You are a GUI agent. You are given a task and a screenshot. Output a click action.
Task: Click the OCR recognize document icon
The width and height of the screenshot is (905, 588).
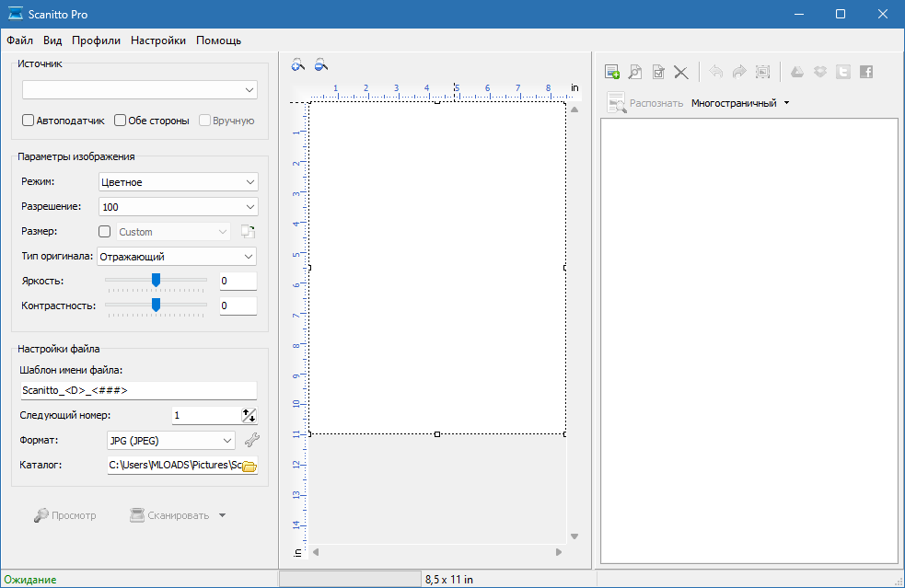pyautogui.click(x=616, y=102)
